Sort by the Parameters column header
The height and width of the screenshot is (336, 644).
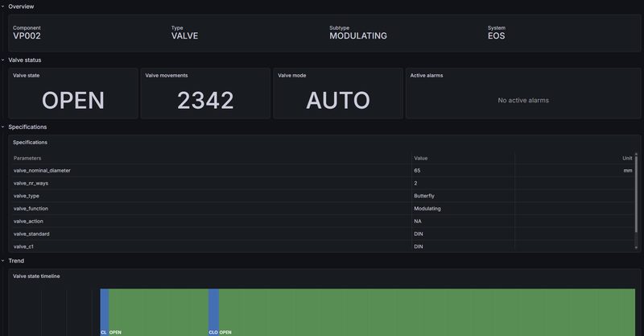(x=27, y=158)
